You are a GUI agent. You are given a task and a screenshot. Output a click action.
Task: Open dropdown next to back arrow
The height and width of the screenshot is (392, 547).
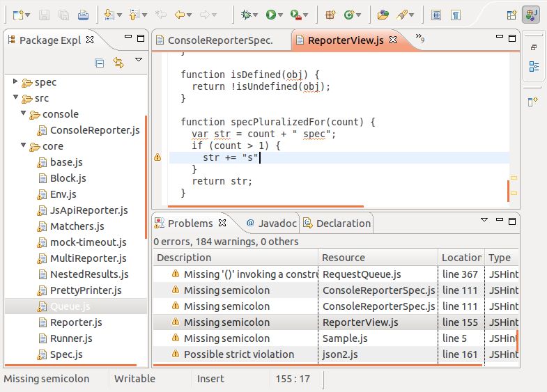[x=189, y=15]
